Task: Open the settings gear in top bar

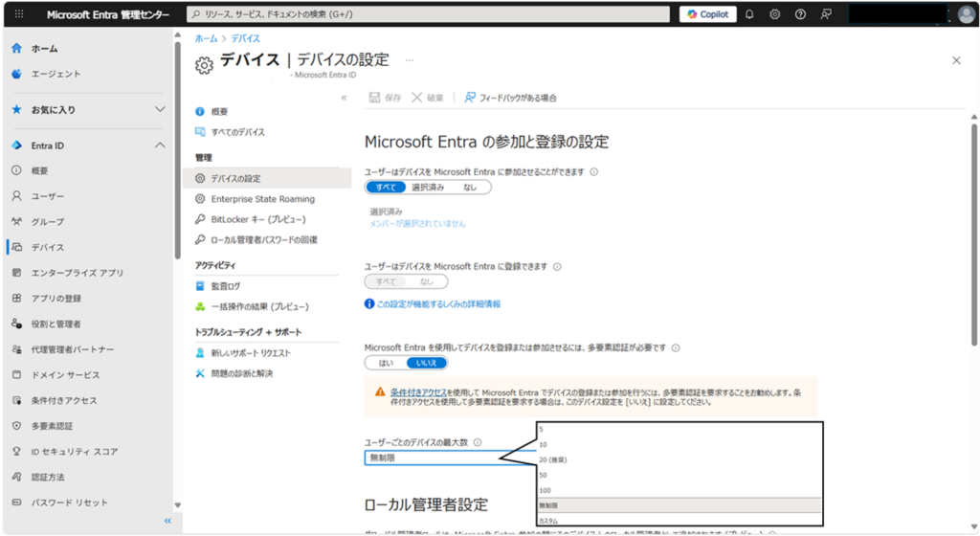Action: tap(774, 14)
